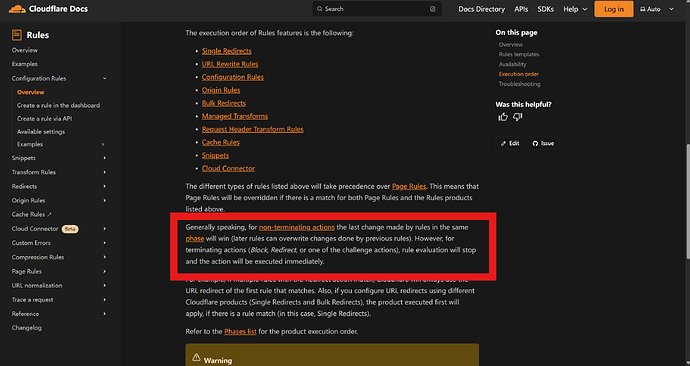The width and height of the screenshot is (690, 366).
Task: Click the Rules book icon in sidebar
Action: click(17, 35)
